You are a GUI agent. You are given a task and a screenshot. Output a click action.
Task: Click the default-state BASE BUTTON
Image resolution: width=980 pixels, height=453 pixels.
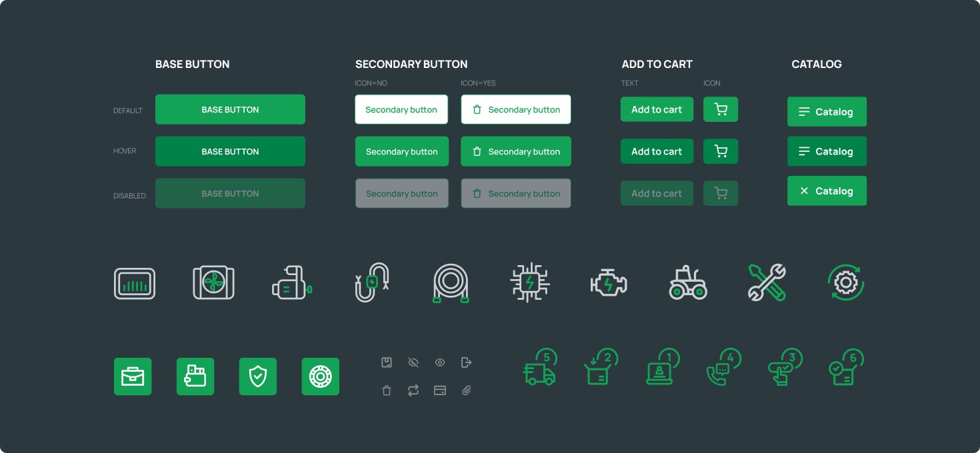(x=230, y=109)
